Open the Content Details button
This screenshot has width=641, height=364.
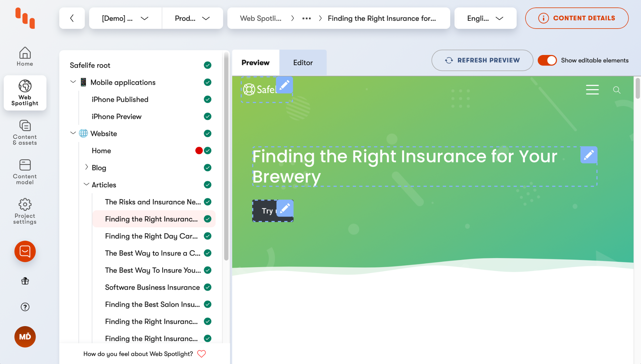tap(577, 18)
